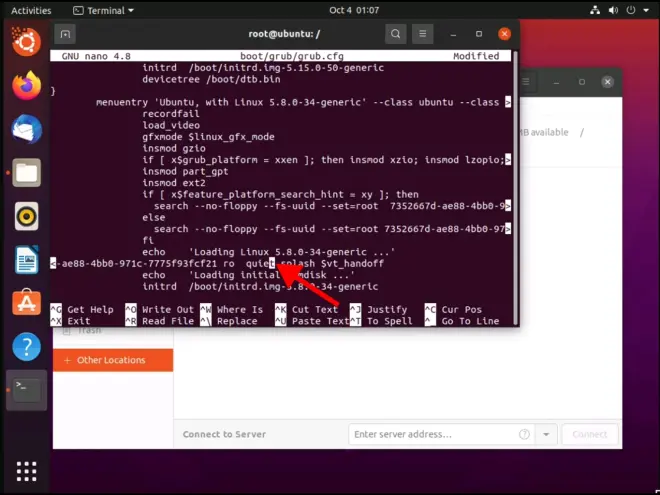Click the volume icon in top bar
Image resolution: width=660 pixels, height=495 pixels.
(x=613, y=10)
